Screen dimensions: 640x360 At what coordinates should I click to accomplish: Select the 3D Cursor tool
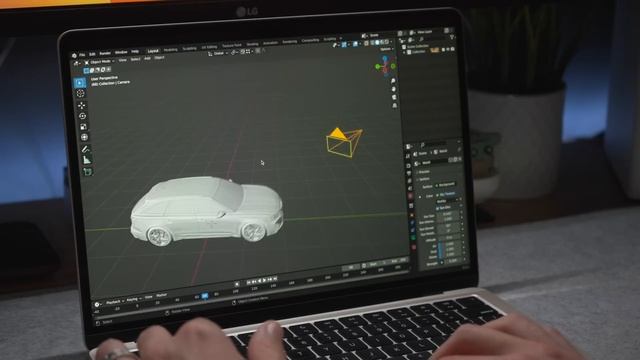[x=81, y=94]
